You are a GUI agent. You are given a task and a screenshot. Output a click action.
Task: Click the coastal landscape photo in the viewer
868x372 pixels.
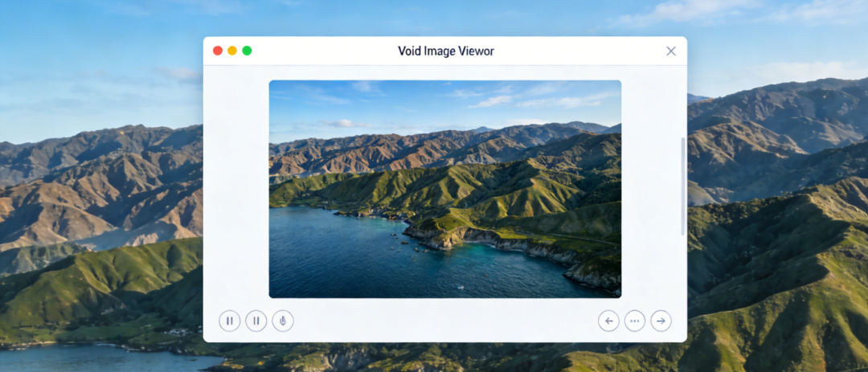[444, 189]
